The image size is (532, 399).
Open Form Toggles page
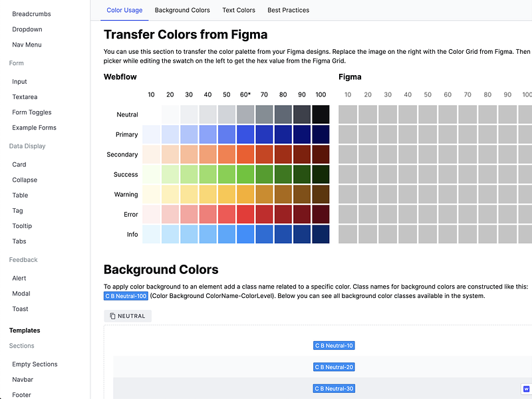point(32,112)
